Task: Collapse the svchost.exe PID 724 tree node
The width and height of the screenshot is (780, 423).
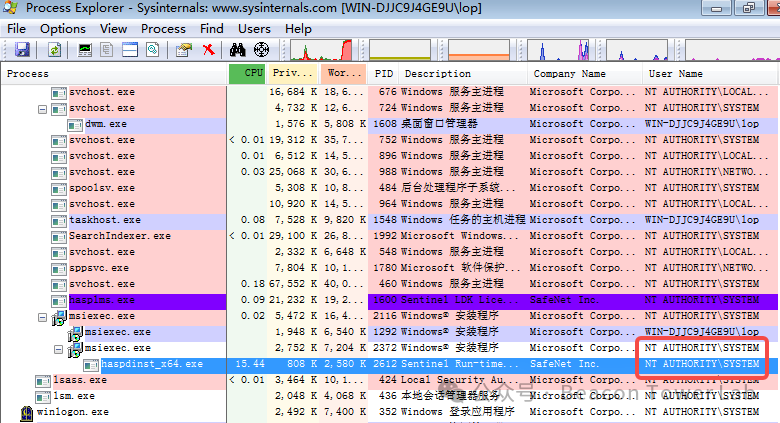Action: pos(43,108)
